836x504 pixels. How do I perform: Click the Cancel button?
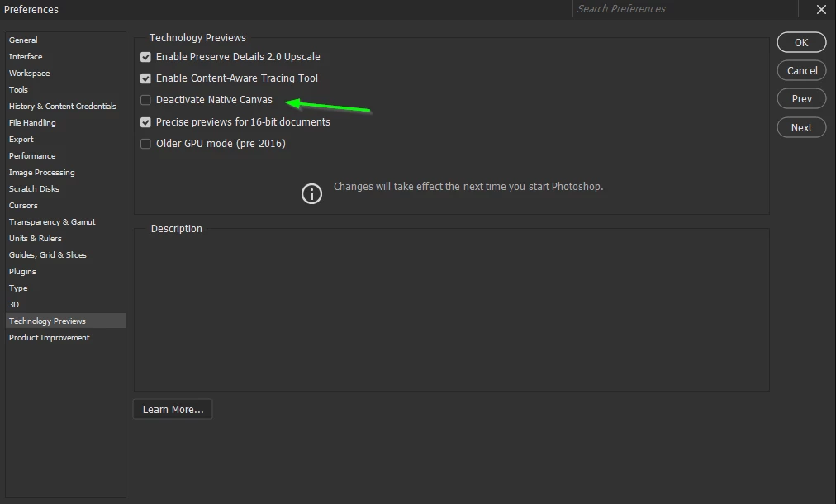(801, 70)
